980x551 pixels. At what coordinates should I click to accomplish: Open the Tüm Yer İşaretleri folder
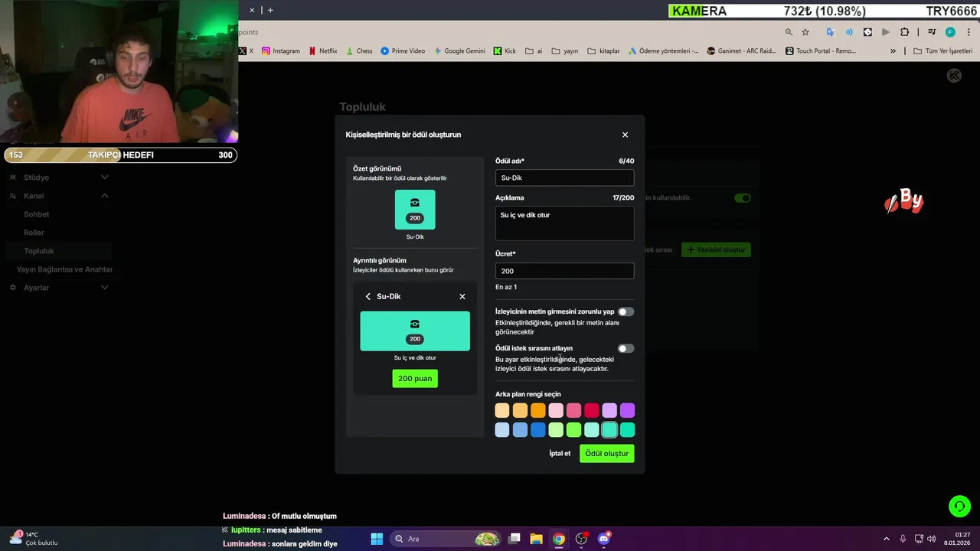coord(942,51)
